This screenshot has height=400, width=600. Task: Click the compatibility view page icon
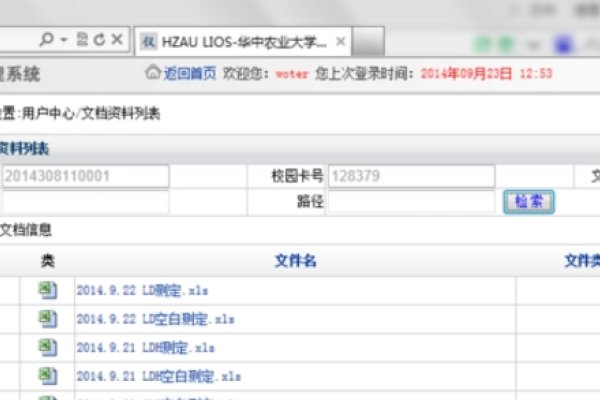82,39
